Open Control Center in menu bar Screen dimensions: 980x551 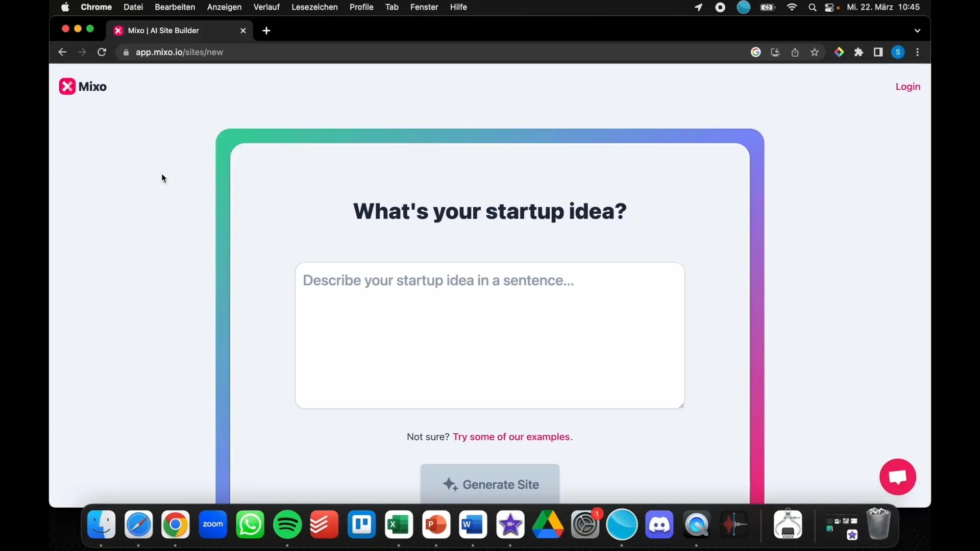tap(830, 8)
